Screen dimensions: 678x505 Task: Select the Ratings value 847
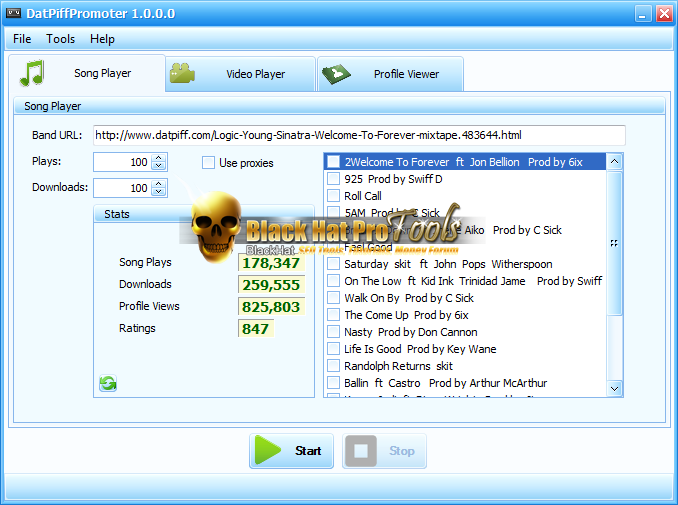point(255,329)
